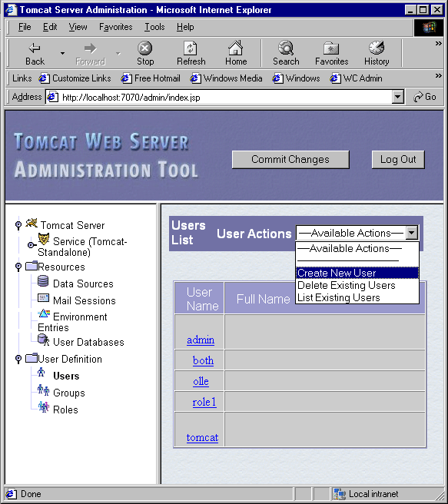
Task: Click the Groups people icon
Action: (43, 390)
